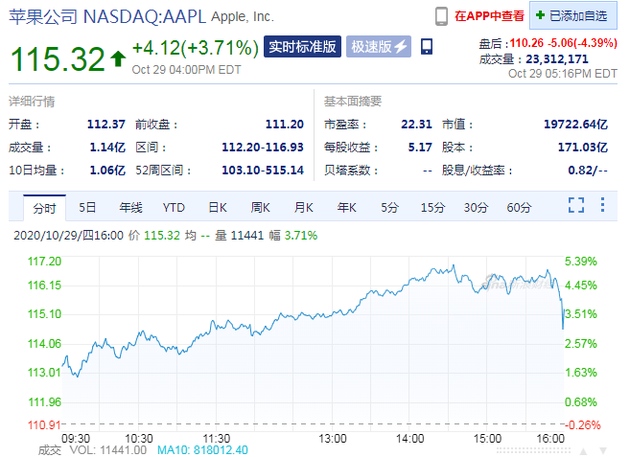Click the 已添加自选 button
The image size is (630, 457).
tap(573, 16)
